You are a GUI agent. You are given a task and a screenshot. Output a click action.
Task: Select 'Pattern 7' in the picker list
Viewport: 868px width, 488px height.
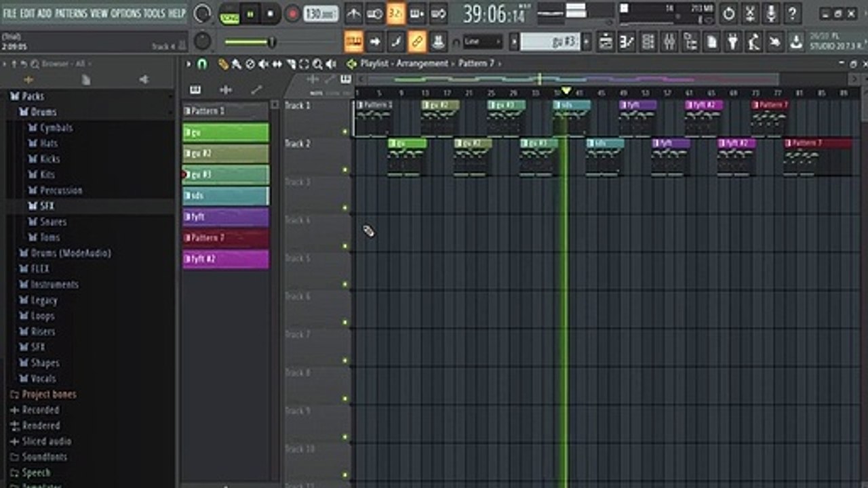click(226, 238)
